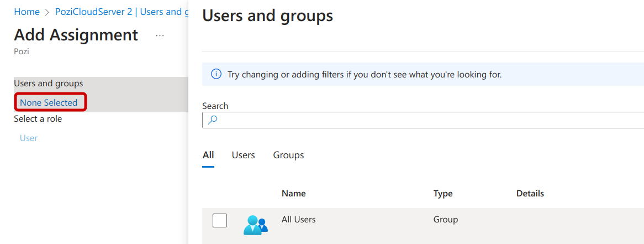Click the Details column header
644x244 pixels.
pos(530,193)
